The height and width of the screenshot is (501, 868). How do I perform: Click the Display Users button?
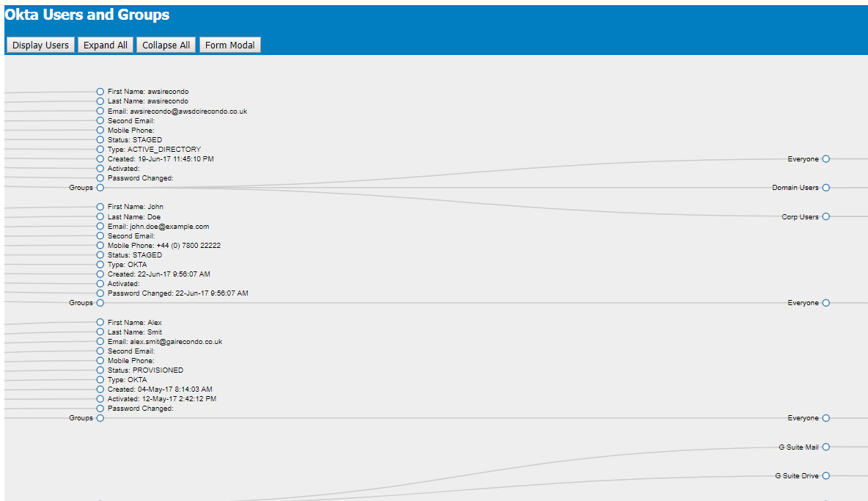click(x=40, y=44)
